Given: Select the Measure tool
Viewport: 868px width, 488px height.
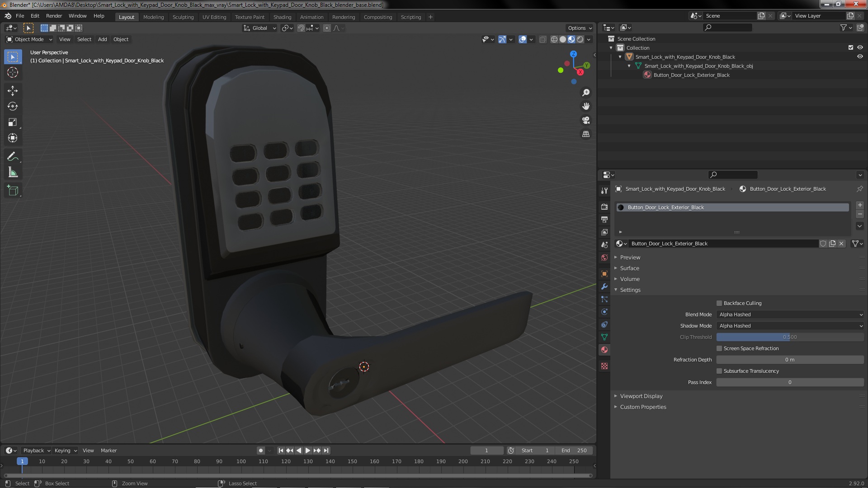Looking at the screenshot, I should [x=13, y=173].
